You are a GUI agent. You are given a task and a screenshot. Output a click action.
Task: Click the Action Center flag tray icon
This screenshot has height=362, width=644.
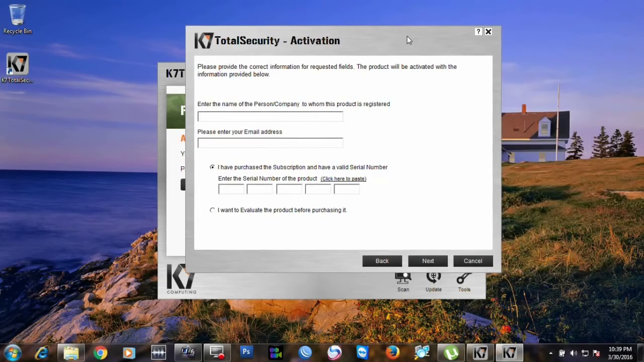click(597, 353)
